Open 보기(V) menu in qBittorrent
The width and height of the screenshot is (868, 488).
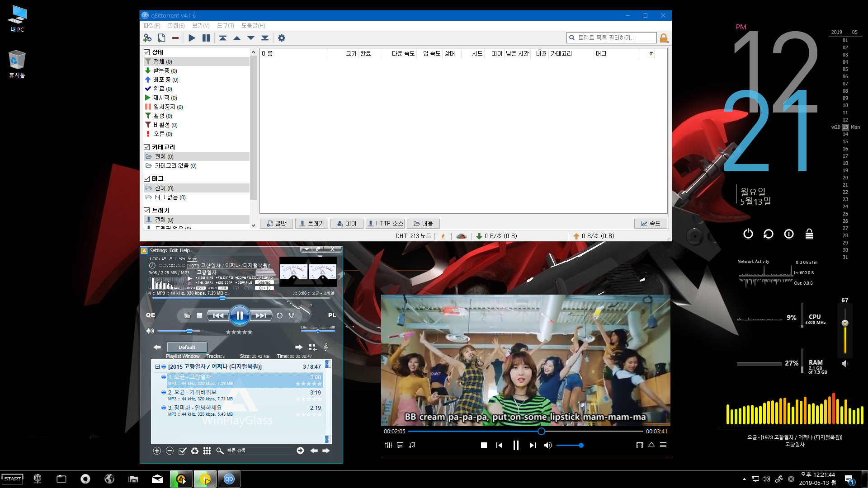click(201, 25)
